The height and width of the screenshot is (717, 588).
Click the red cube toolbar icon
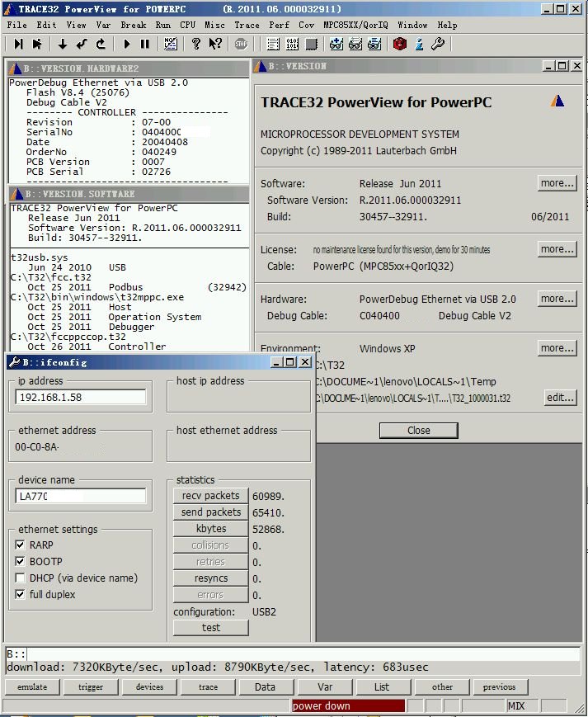(400, 44)
